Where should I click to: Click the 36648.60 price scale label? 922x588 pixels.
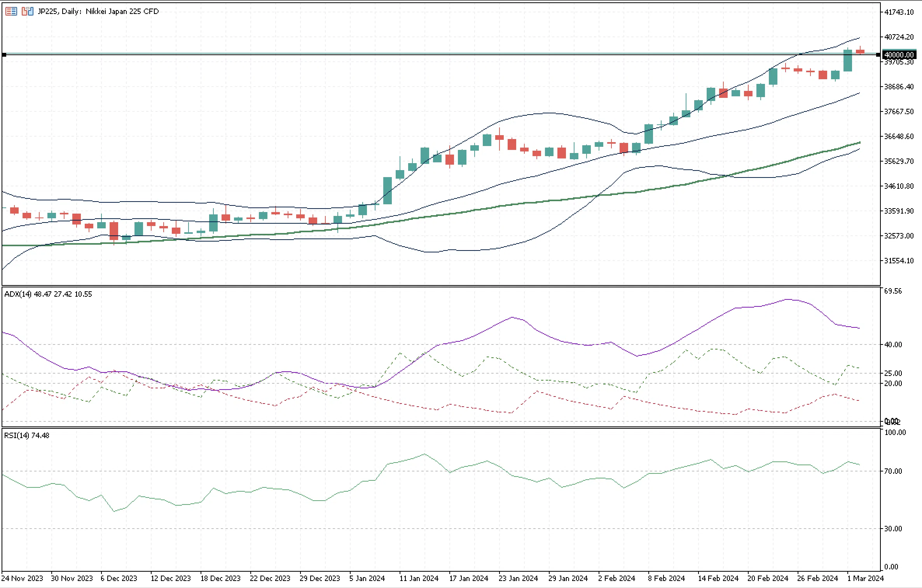pos(899,136)
